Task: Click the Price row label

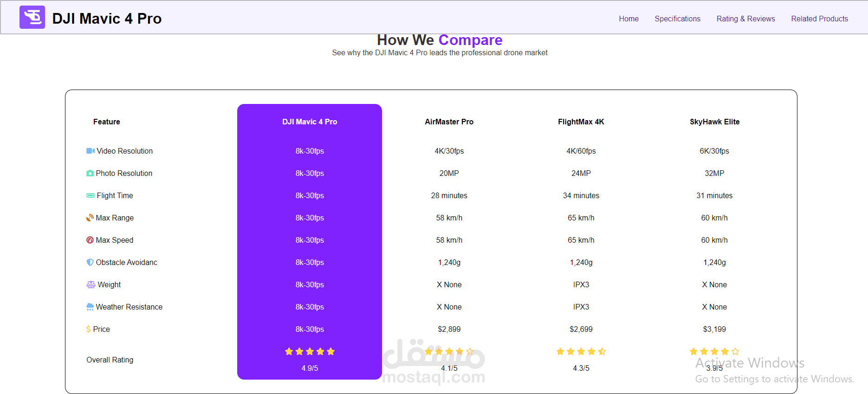Action: click(101, 329)
